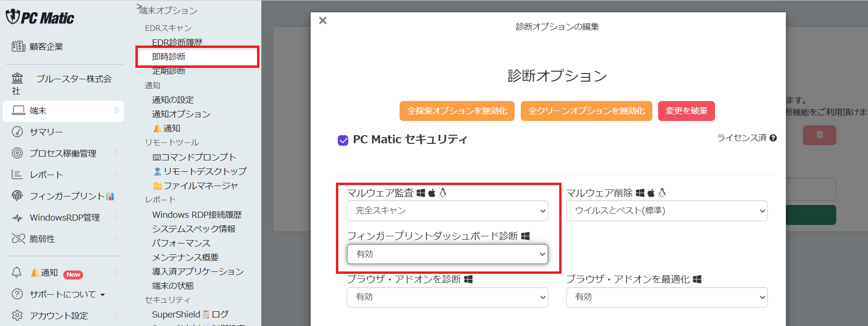Open Windows RDP接続履歴 report
868x326 pixels.
click(x=197, y=214)
